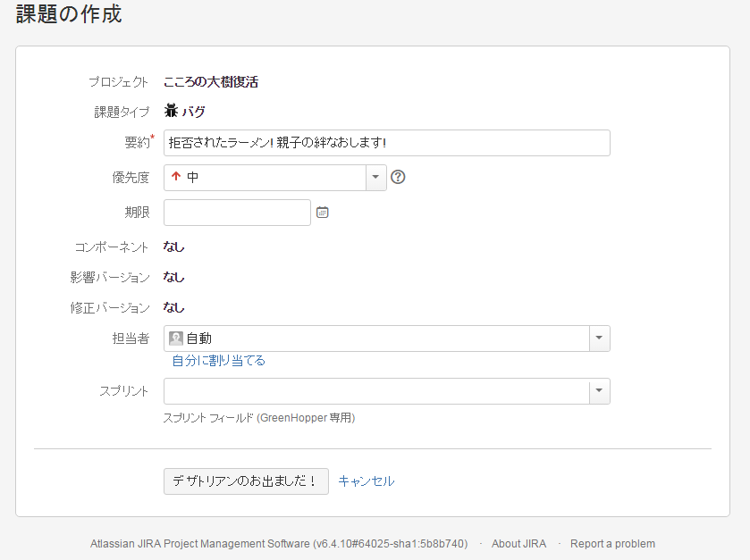Click the assignee avatar icon next to 自動

point(175,338)
